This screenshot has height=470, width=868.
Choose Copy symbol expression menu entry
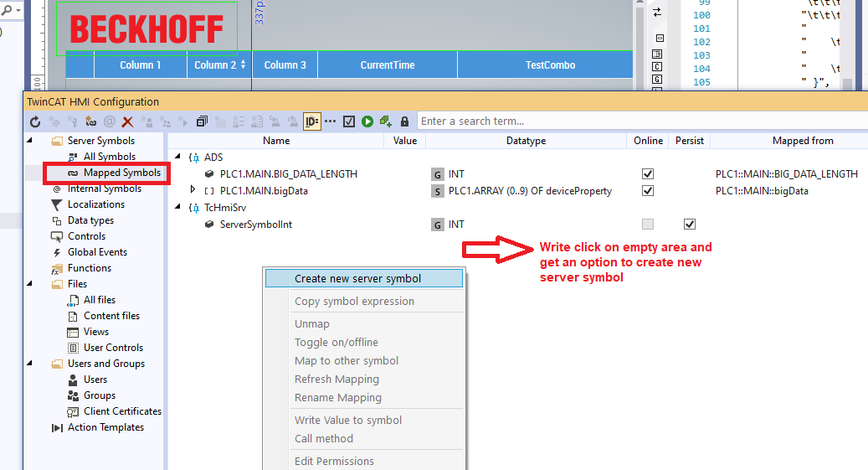(x=354, y=302)
